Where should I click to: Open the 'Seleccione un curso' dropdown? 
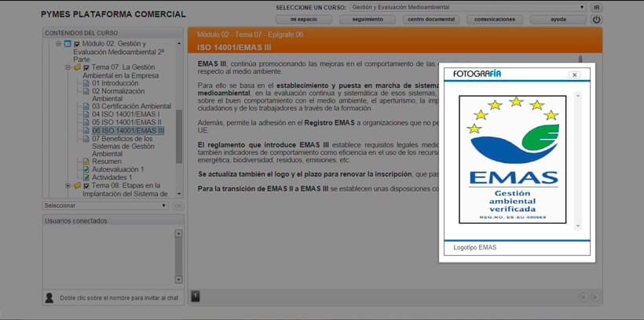[x=468, y=7]
